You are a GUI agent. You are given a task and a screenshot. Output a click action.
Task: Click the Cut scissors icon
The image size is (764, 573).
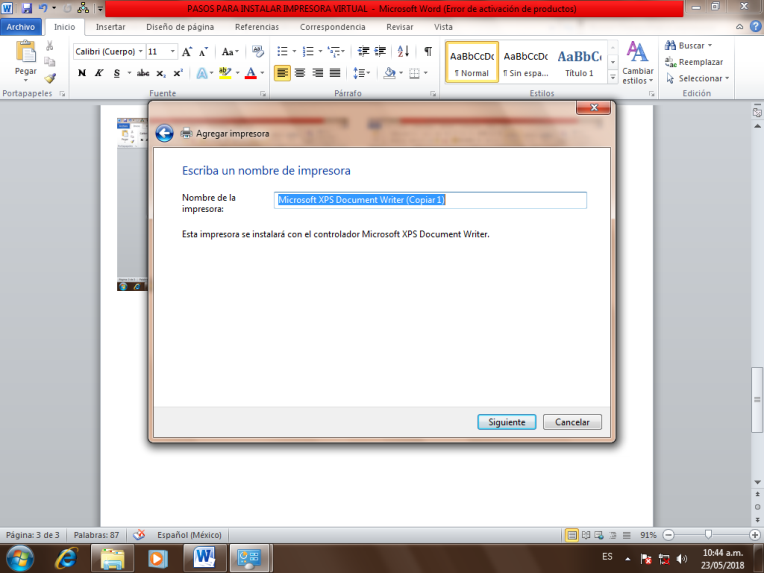click(50, 46)
